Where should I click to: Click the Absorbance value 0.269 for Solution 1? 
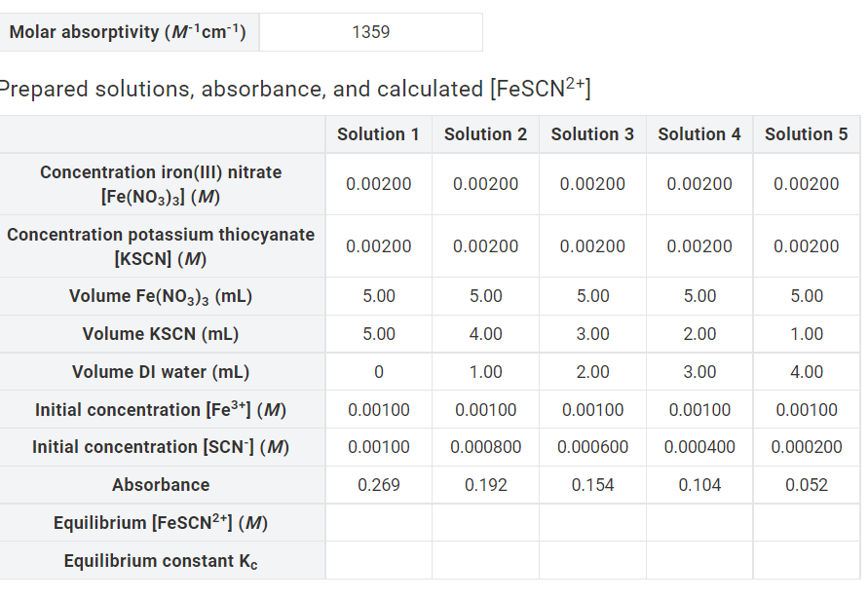tap(378, 484)
